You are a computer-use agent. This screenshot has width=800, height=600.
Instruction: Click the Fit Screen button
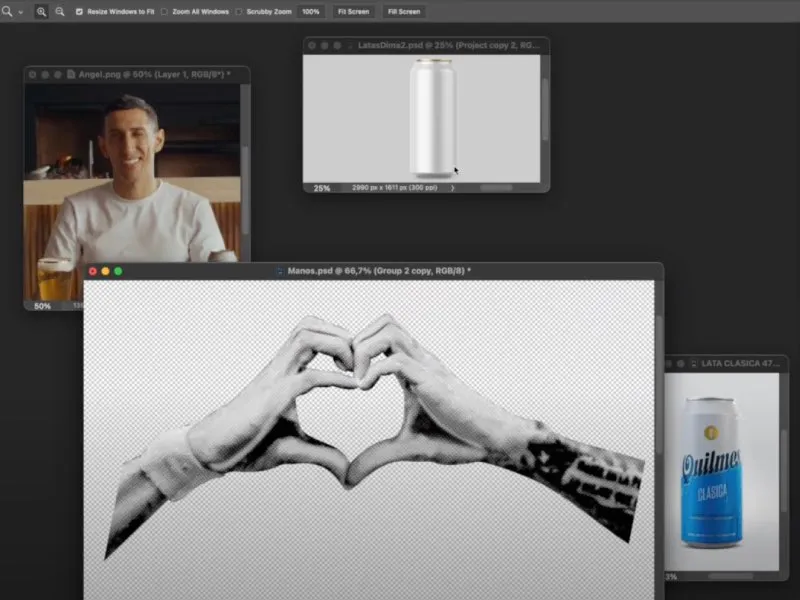(353, 11)
